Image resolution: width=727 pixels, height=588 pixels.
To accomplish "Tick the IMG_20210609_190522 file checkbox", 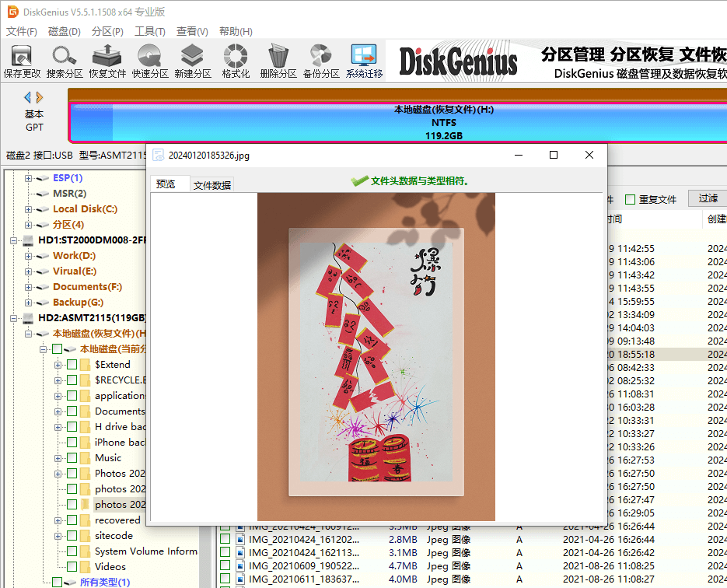I will click(x=226, y=565).
